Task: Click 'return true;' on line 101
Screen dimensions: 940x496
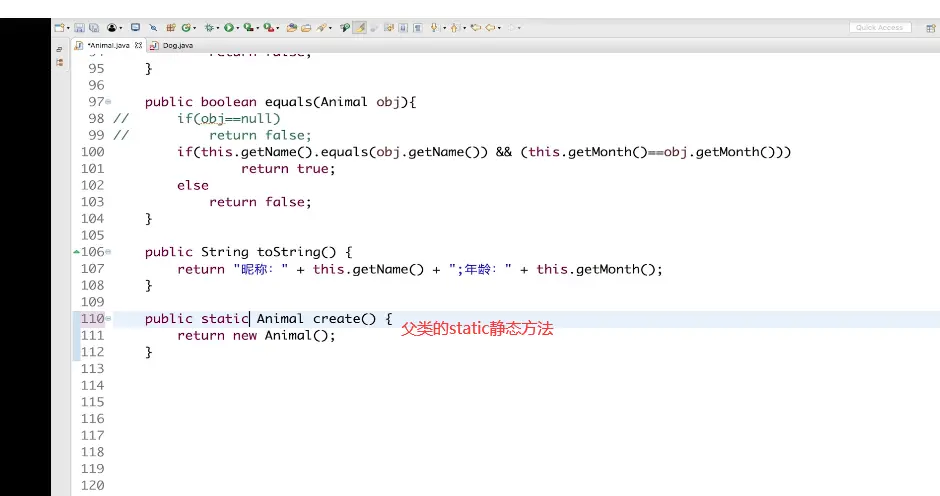Action: click(x=288, y=169)
